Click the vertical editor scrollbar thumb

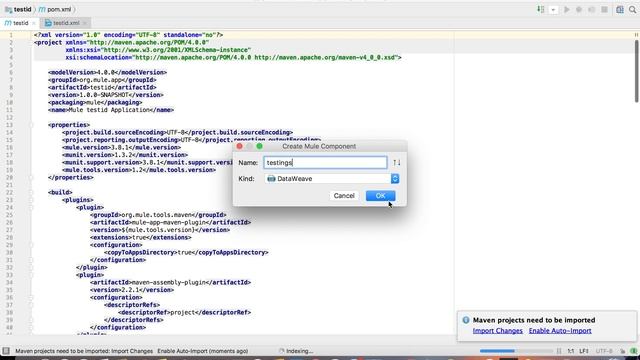tap(636, 71)
